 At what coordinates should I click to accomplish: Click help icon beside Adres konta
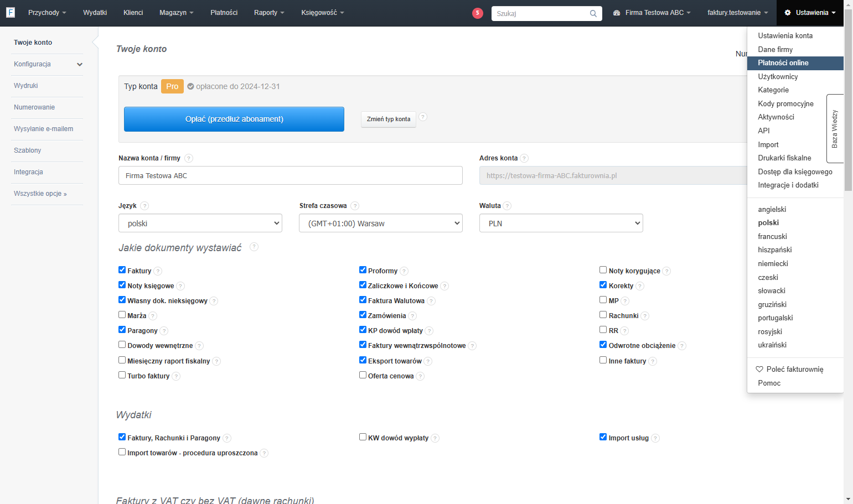pyautogui.click(x=524, y=158)
